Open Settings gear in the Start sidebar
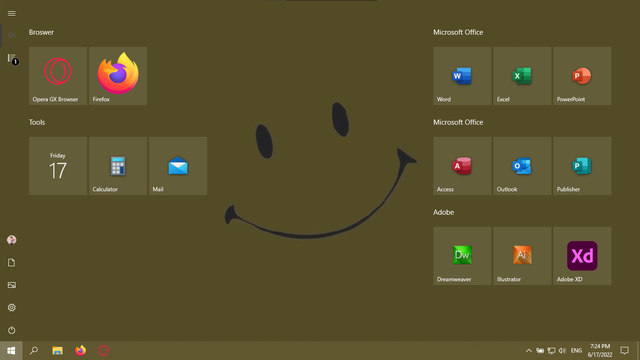This screenshot has height=360, width=640. click(x=11, y=307)
